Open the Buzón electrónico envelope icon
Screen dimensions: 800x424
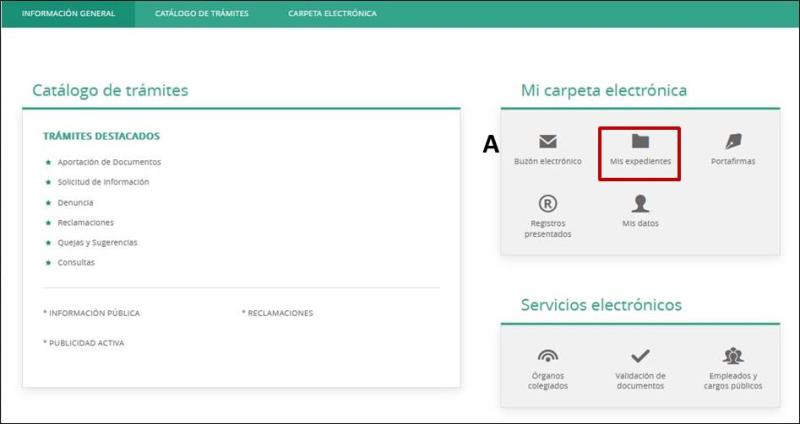(x=547, y=142)
